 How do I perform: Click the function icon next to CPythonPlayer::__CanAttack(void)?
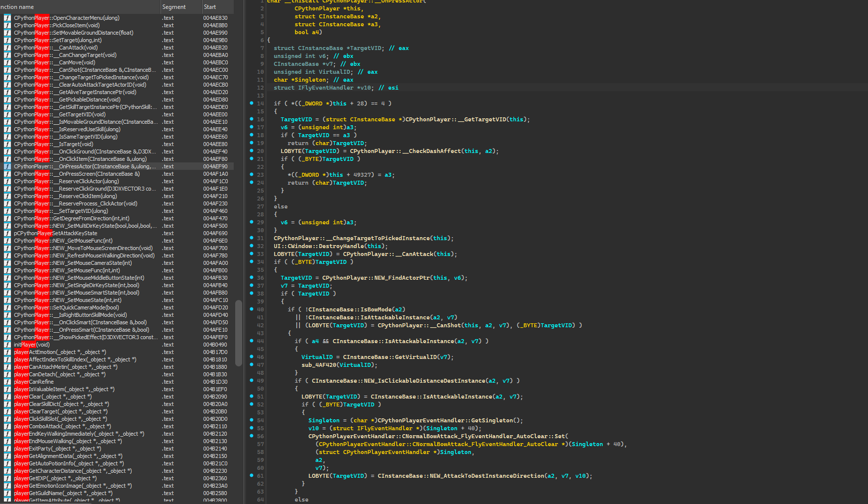[x=7, y=48]
